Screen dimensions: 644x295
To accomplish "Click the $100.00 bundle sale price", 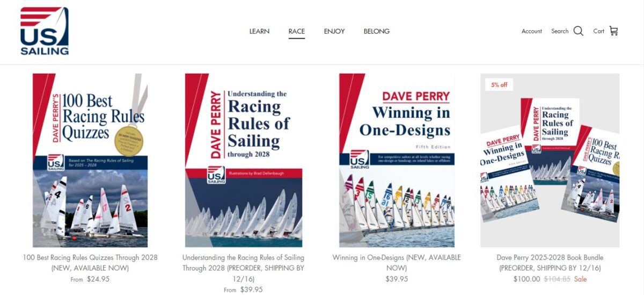I will point(526,279).
